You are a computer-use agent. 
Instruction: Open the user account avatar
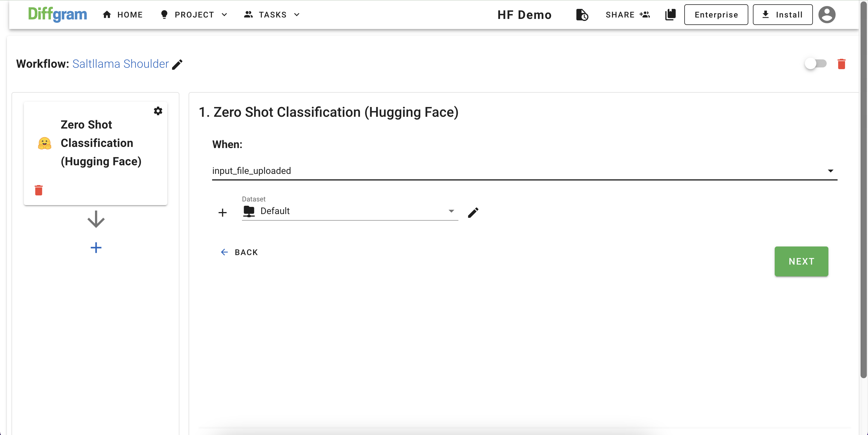point(827,15)
